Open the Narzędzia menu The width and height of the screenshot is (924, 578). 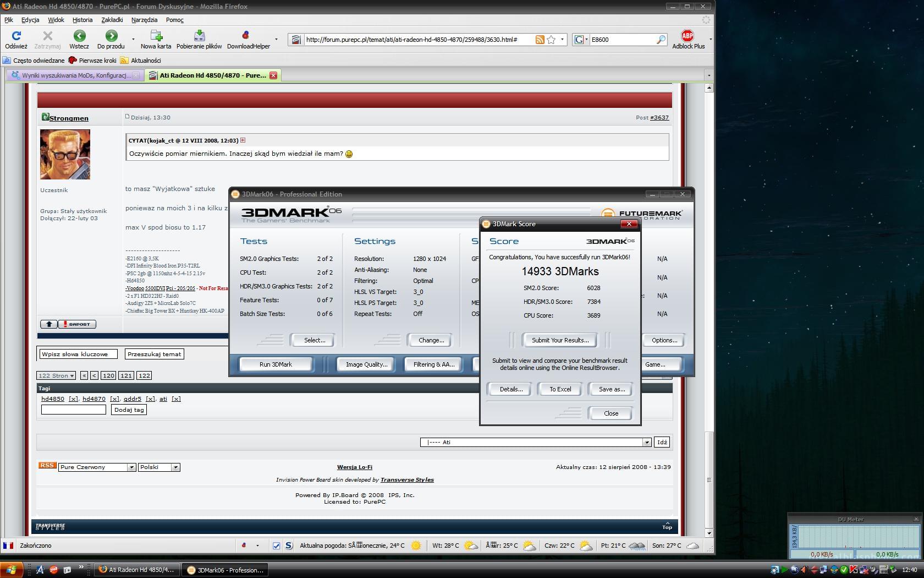[145, 20]
